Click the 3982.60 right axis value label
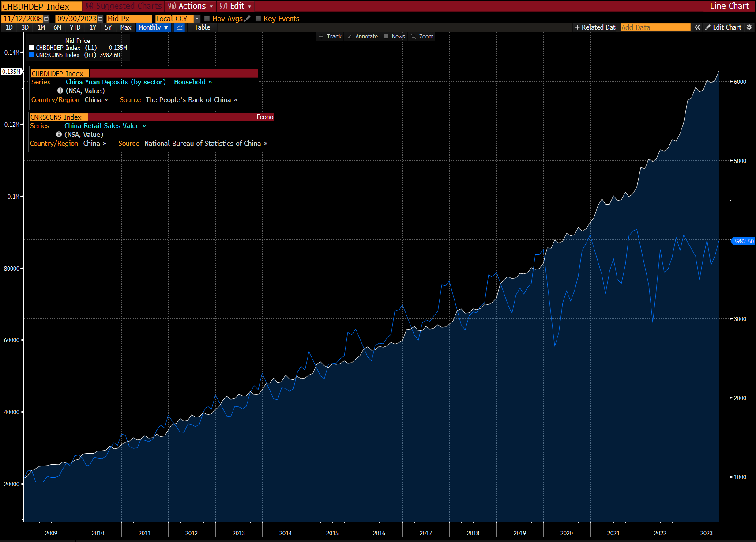 [x=744, y=241]
